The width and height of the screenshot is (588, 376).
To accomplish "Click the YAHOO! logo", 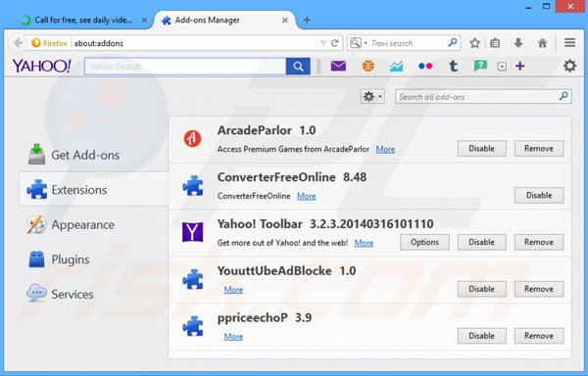I will tap(41, 66).
